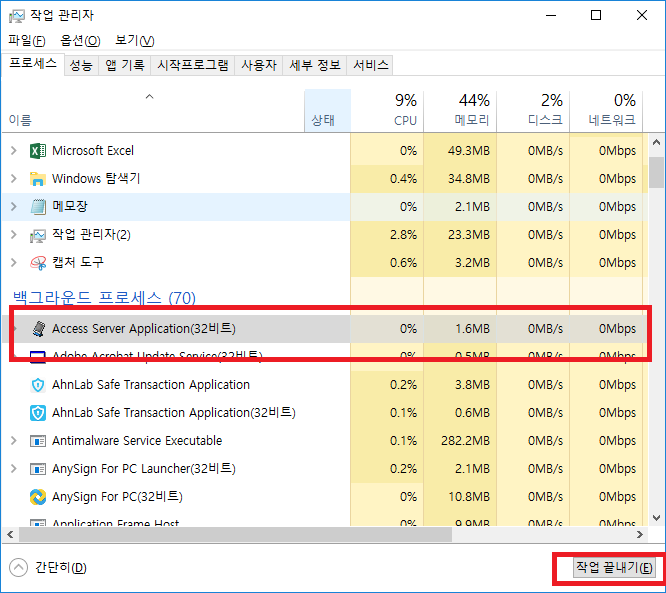The image size is (666, 593).
Task: Click the 간단히(D) fewer details link
Action: (61, 568)
